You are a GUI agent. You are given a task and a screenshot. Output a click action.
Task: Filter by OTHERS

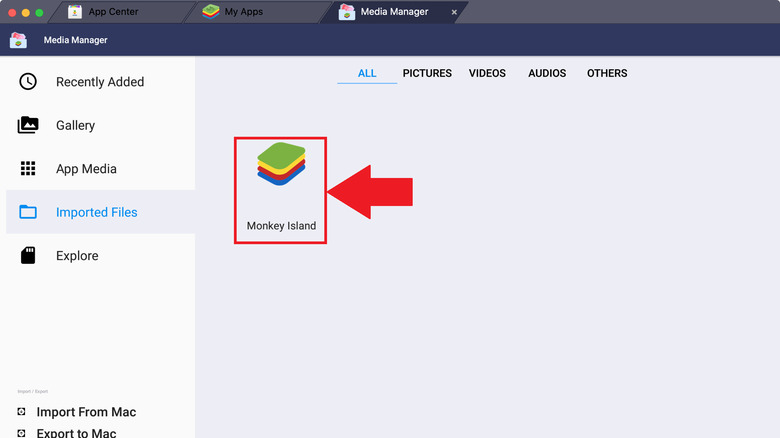point(607,73)
